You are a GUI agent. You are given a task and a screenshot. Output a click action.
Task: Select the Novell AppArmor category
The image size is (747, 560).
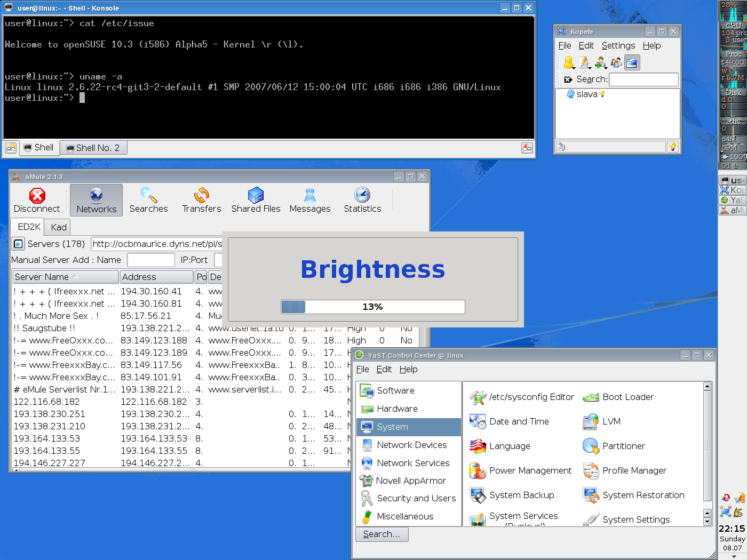pos(408,481)
